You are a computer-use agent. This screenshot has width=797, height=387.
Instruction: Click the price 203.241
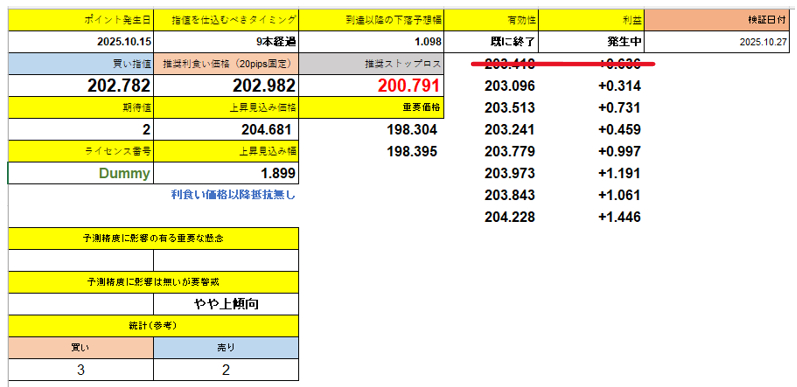pyautogui.click(x=510, y=130)
